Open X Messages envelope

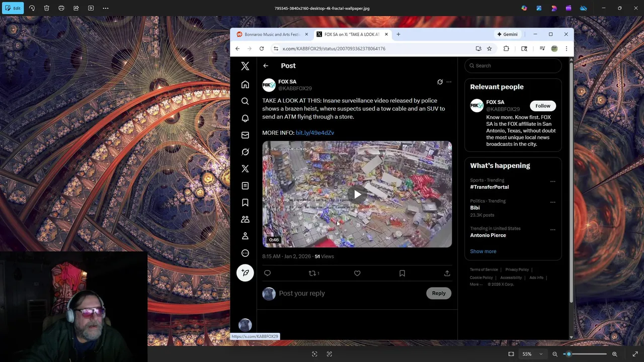tap(245, 135)
